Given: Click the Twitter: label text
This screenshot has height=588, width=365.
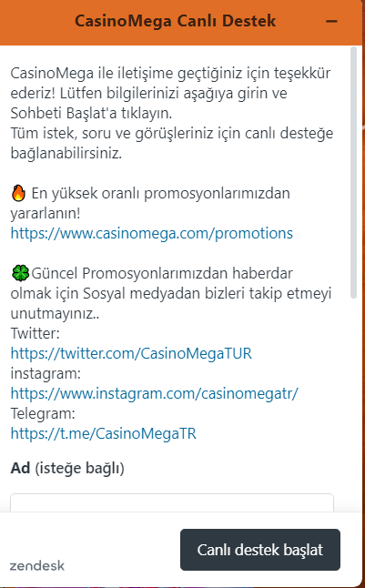Looking at the screenshot, I should click(35, 333).
